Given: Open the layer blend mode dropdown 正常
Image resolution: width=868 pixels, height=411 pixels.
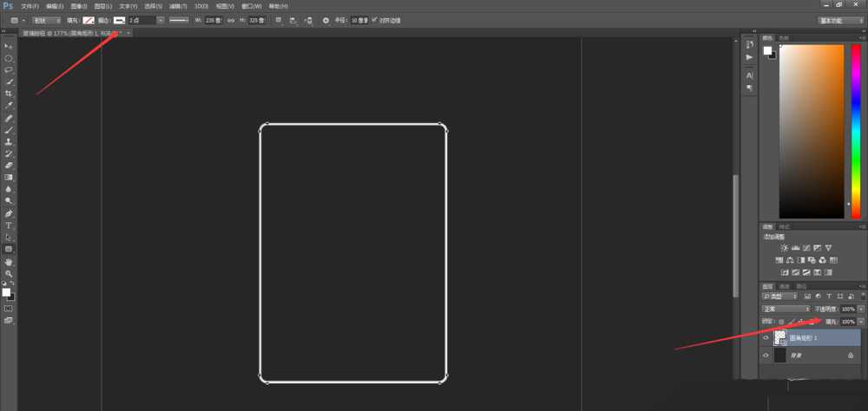Looking at the screenshot, I should point(785,309).
